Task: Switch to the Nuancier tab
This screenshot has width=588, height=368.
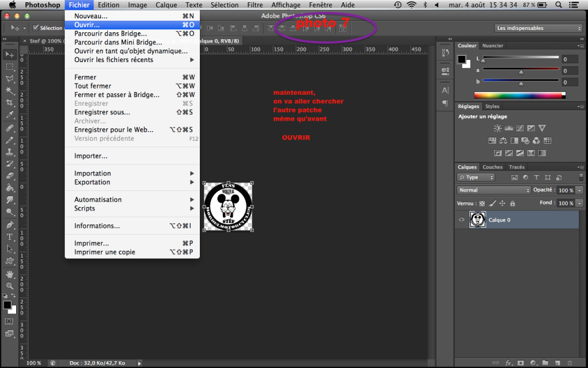Action: tap(492, 46)
